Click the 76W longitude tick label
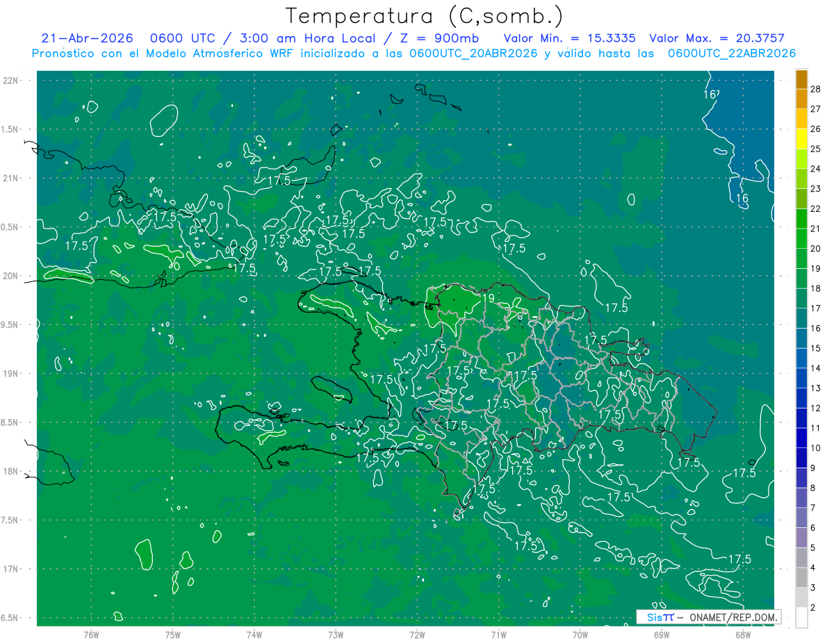834x644 pixels. [x=91, y=634]
